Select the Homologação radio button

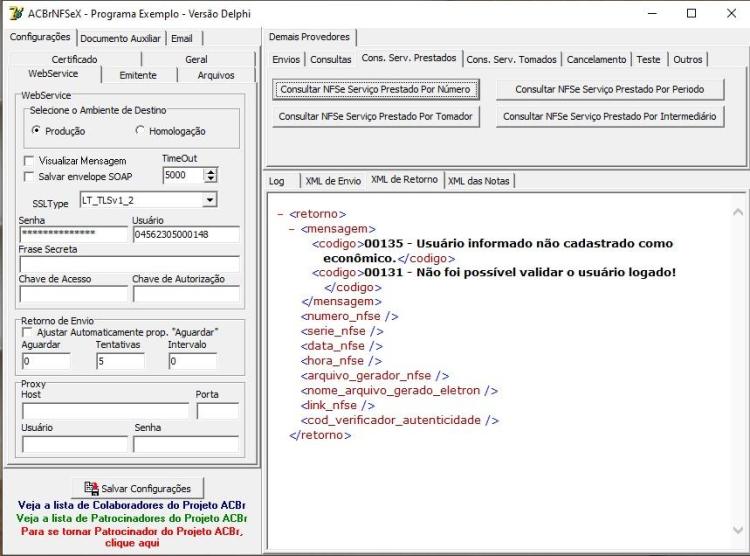coord(140,130)
